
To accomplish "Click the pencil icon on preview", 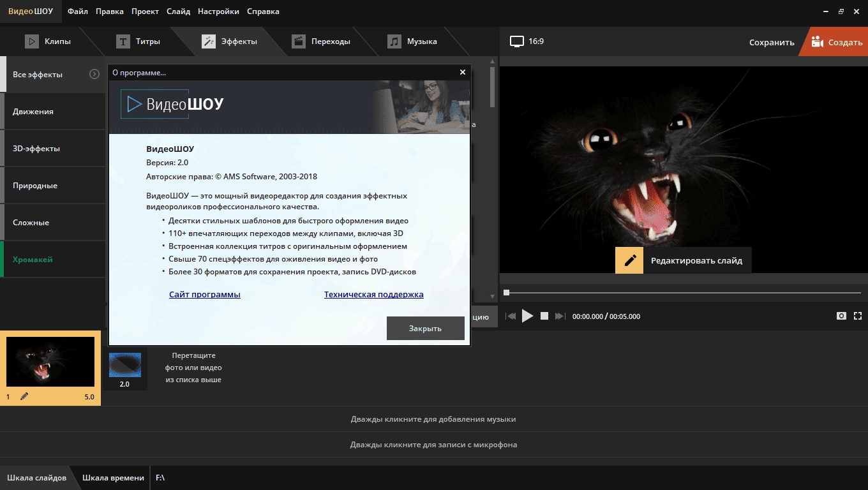I will 629,260.
